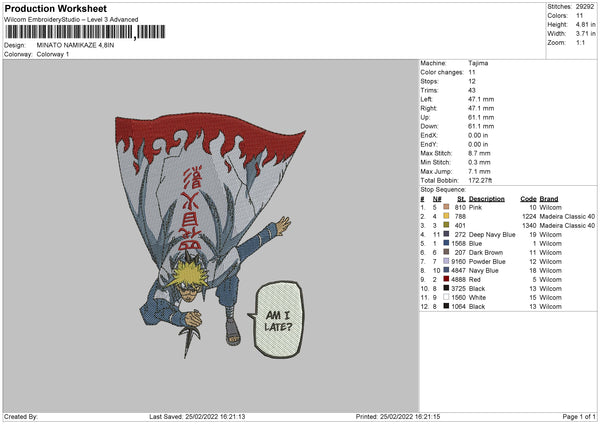Click the Machine value Tajima
This screenshot has width=600, height=424.
tap(478, 63)
